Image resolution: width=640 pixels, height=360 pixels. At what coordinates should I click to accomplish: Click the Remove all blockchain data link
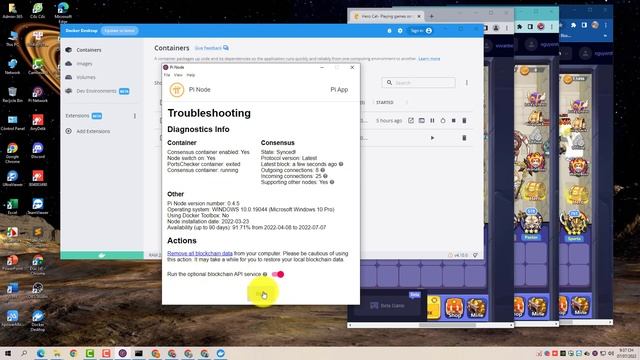coord(200,253)
